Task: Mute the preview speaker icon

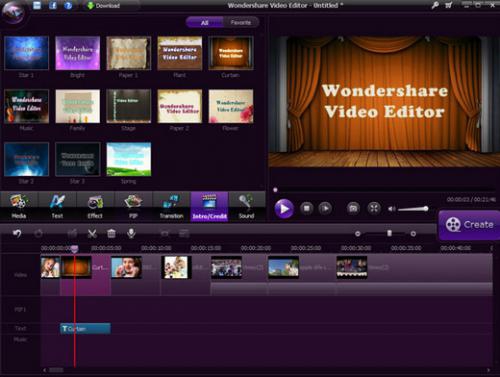Action: (x=391, y=209)
